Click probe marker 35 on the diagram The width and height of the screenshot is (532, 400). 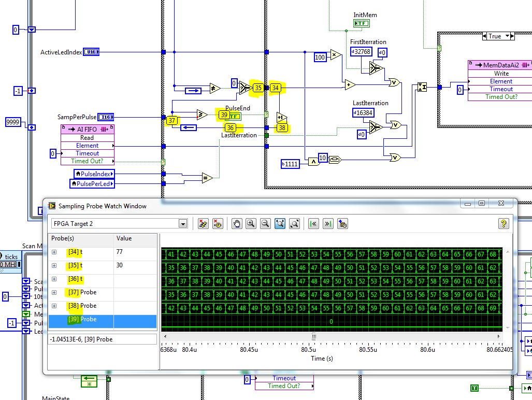coord(258,88)
